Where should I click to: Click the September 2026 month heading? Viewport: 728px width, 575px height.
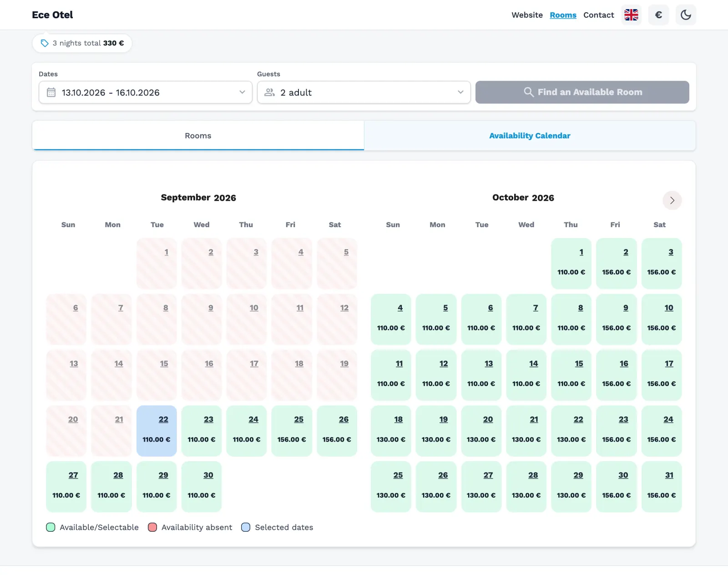pos(198,198)
